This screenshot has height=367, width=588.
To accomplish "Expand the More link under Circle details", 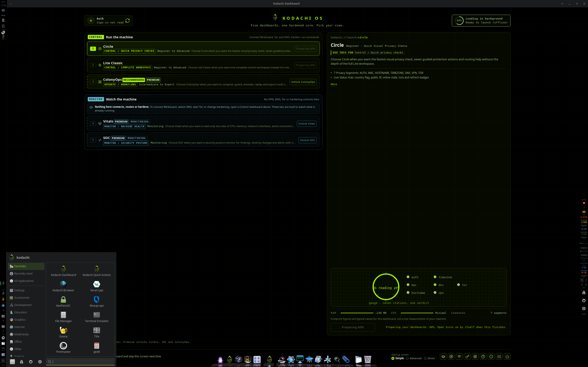I will click(x=334, y=84).
